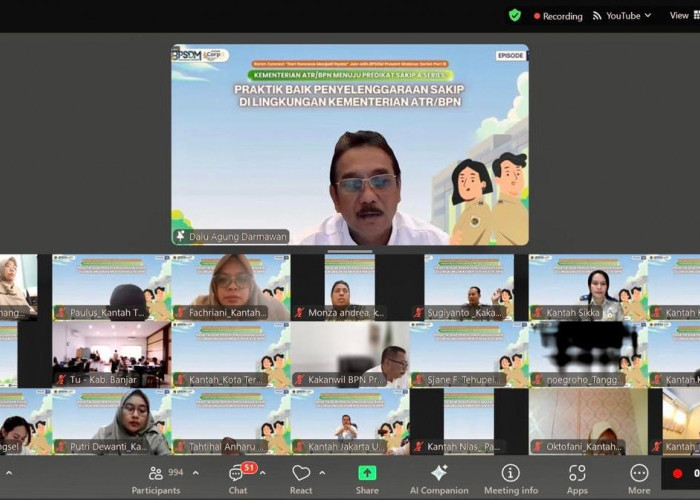Expand the React options arrow
The height and width of the screenshot is (500, 700).
tap(323, 473)
